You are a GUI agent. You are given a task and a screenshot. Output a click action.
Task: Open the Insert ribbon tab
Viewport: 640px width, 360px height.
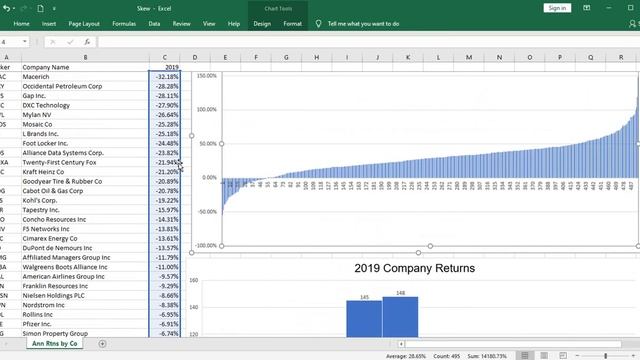coord(49,24)
